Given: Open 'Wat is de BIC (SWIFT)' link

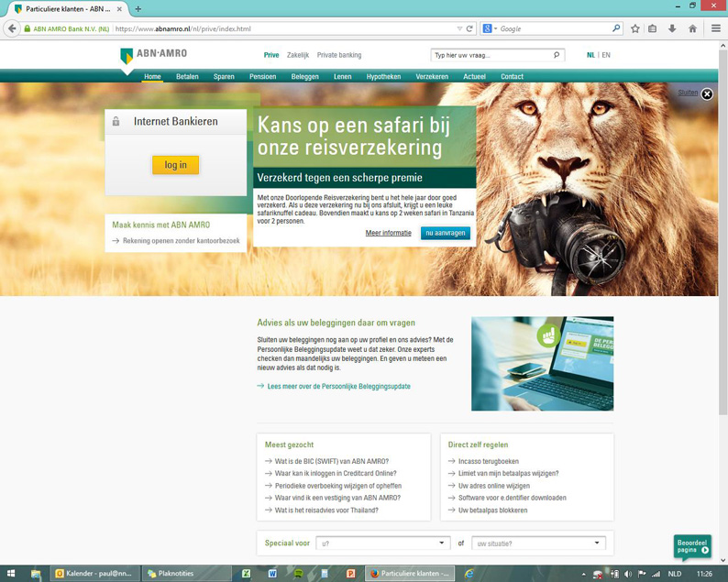Looking at the screenshot, I should (332, 461).
